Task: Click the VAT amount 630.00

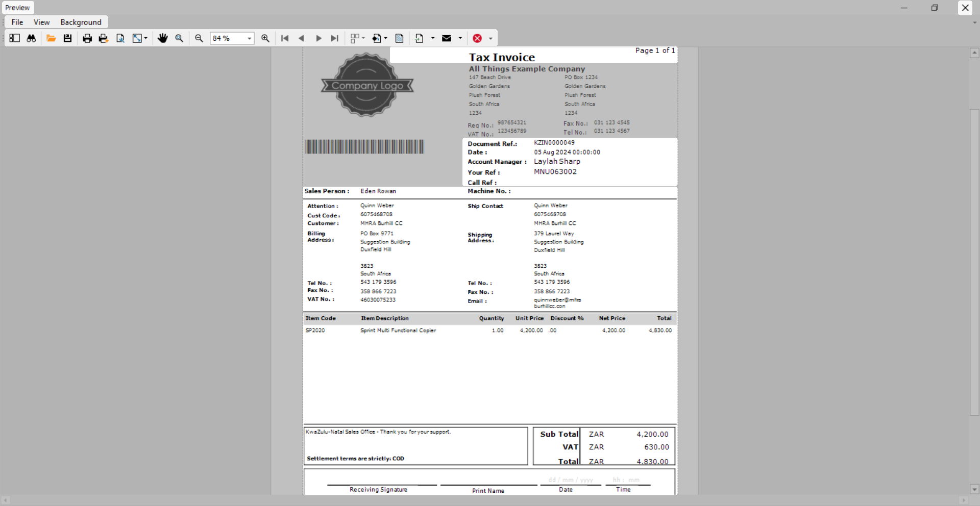Action: [656, 447]
